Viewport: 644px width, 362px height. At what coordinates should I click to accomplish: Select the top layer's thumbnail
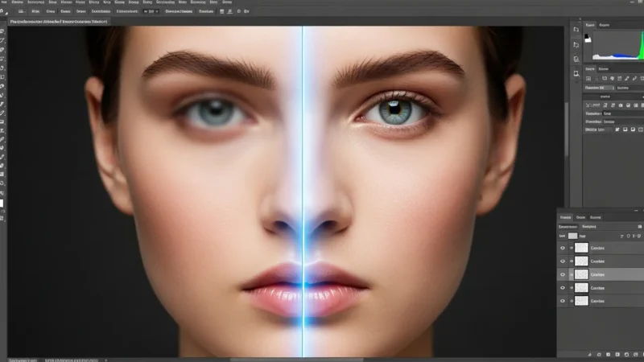581,248
